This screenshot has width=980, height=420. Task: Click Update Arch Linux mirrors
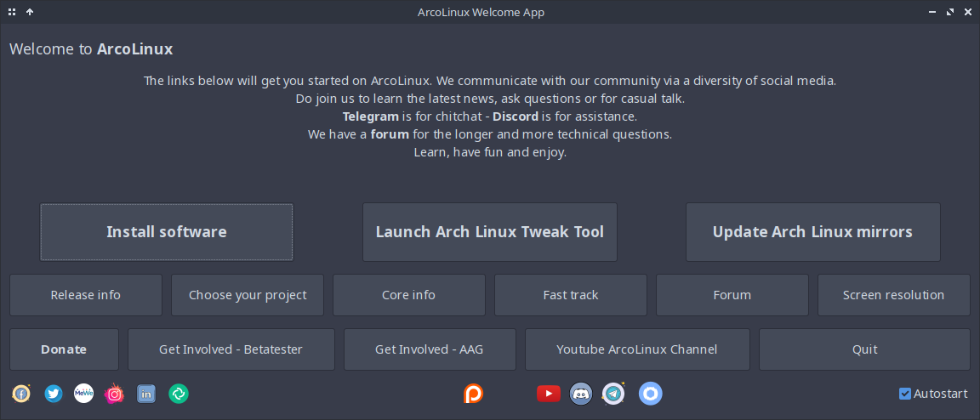tap(813, 232)
